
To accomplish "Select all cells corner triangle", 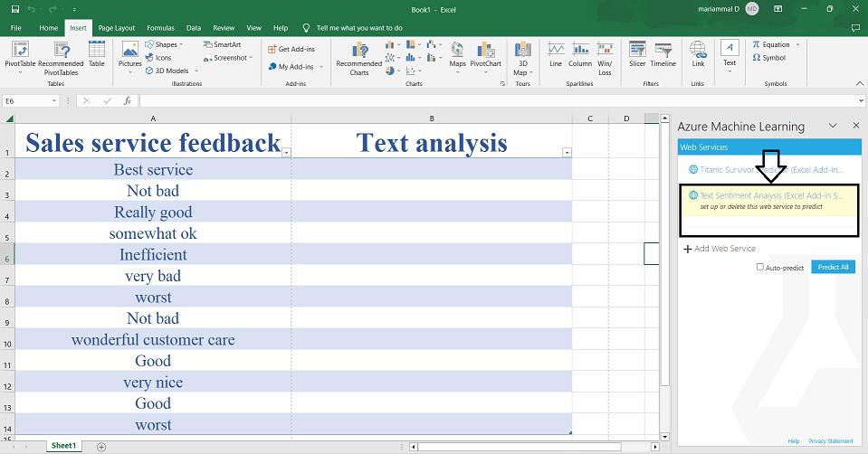I will [x=8, y=118].
